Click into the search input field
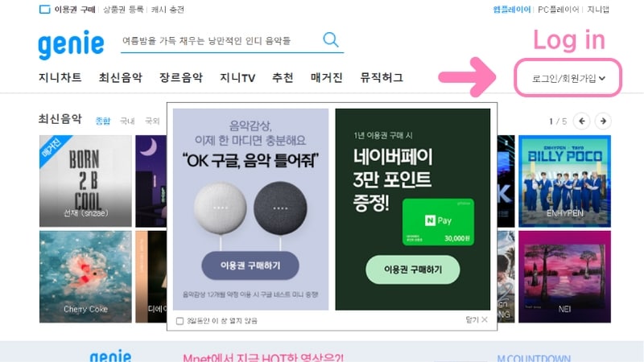 (220, 41)
